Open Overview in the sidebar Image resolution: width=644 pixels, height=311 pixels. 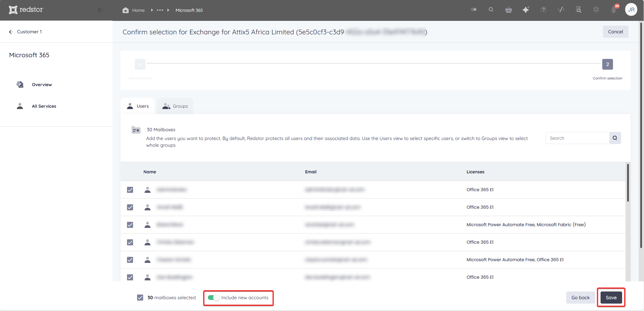coord(42,84)
